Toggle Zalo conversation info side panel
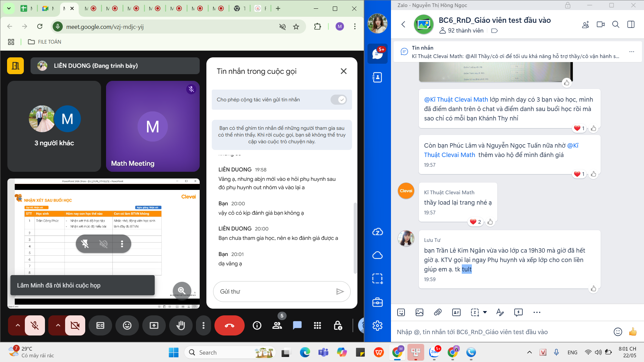This screenshot has width=644, height=362. (x=631, y=24)
